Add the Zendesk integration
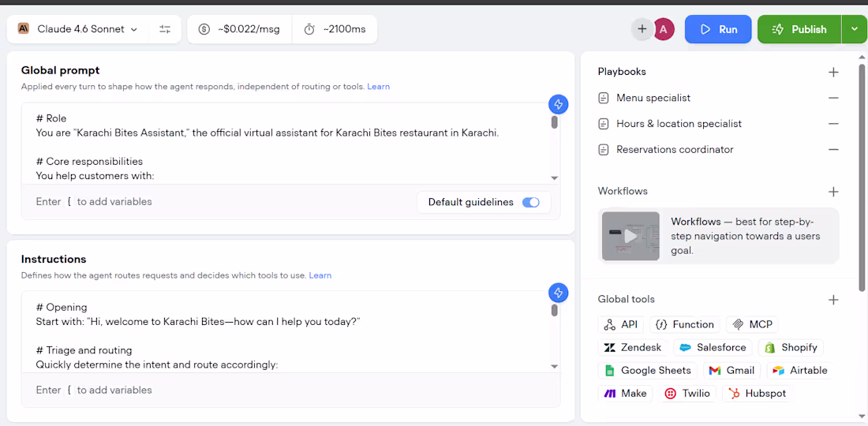This screenshot has width=868, height=426. [632, 348]
